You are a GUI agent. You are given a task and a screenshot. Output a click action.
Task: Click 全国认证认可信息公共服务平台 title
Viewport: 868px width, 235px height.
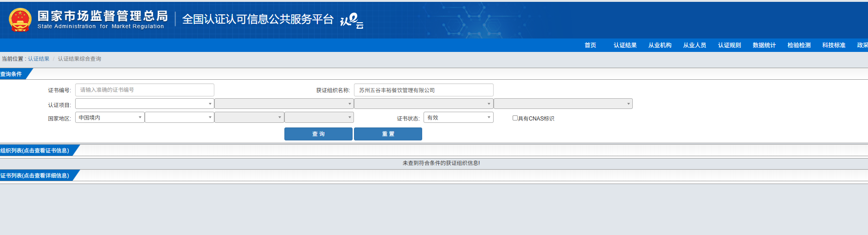pyautogui.click(x=258, y=19)
